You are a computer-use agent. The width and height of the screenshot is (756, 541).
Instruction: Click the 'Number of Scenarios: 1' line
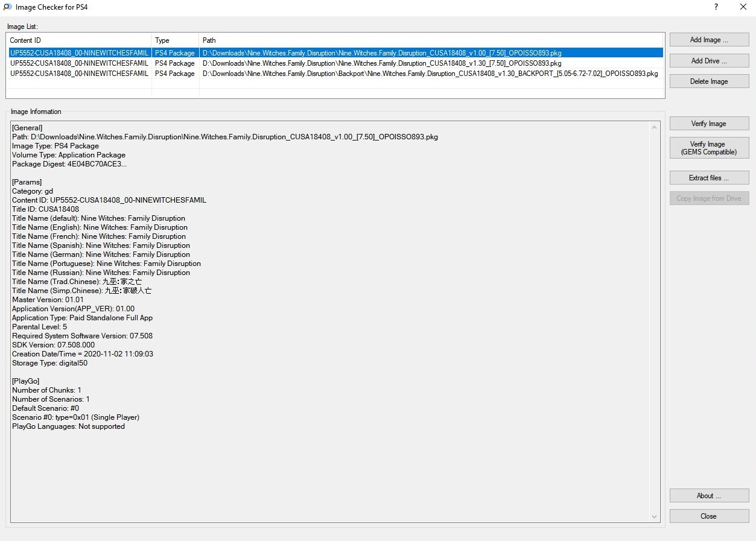pos(51,399)
